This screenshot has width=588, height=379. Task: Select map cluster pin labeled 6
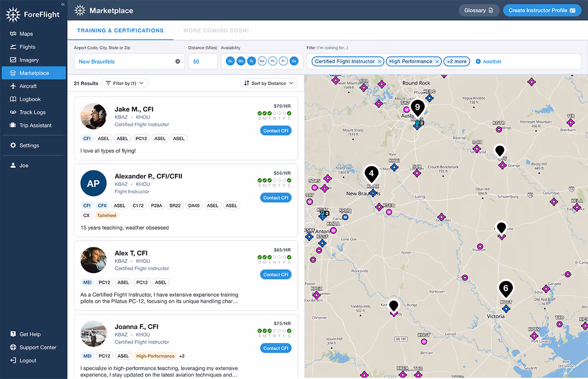click(x=506, y=288)
